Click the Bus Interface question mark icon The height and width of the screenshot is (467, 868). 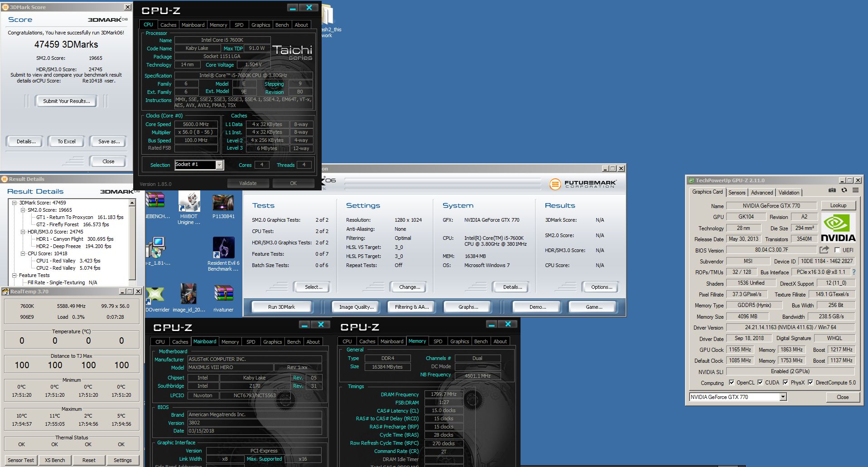[x=854, y=272]
